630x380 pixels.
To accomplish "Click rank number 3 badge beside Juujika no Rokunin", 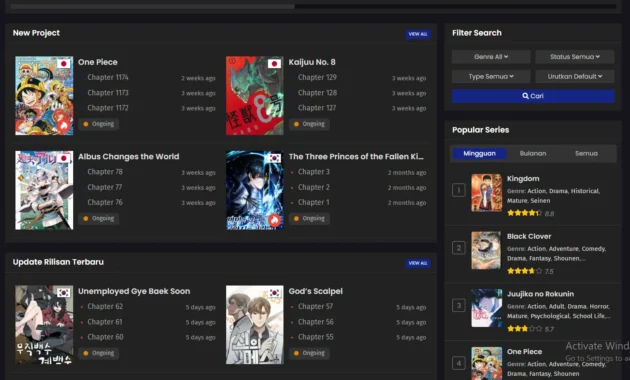I will (x=458, y=306).
